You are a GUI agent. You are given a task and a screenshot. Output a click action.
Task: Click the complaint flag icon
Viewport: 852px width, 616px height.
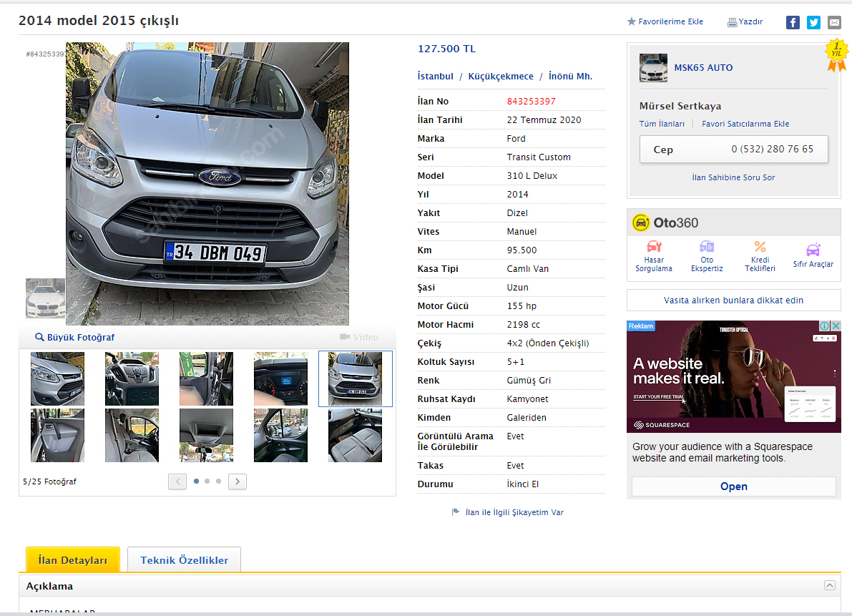tap(456, 512)
